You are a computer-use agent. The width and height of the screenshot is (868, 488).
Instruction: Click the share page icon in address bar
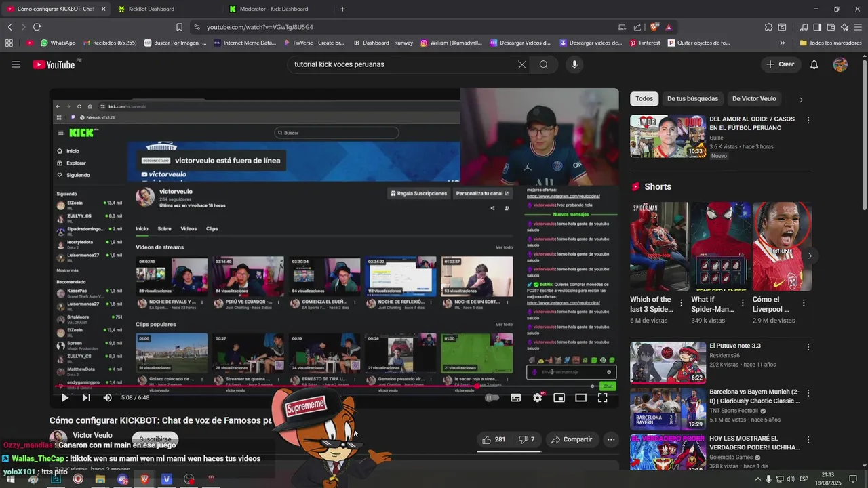pos(637,27)
